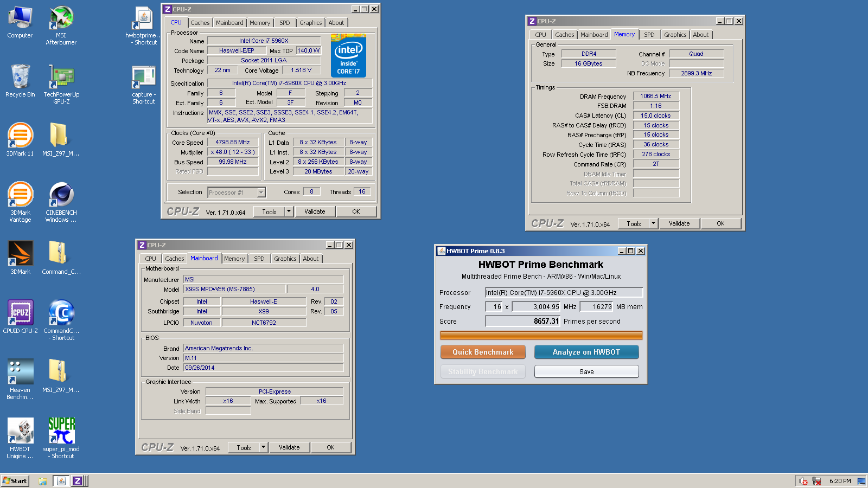Click the Multiplier x 48.0 value

pyautogui.click(x=233, y=152)
